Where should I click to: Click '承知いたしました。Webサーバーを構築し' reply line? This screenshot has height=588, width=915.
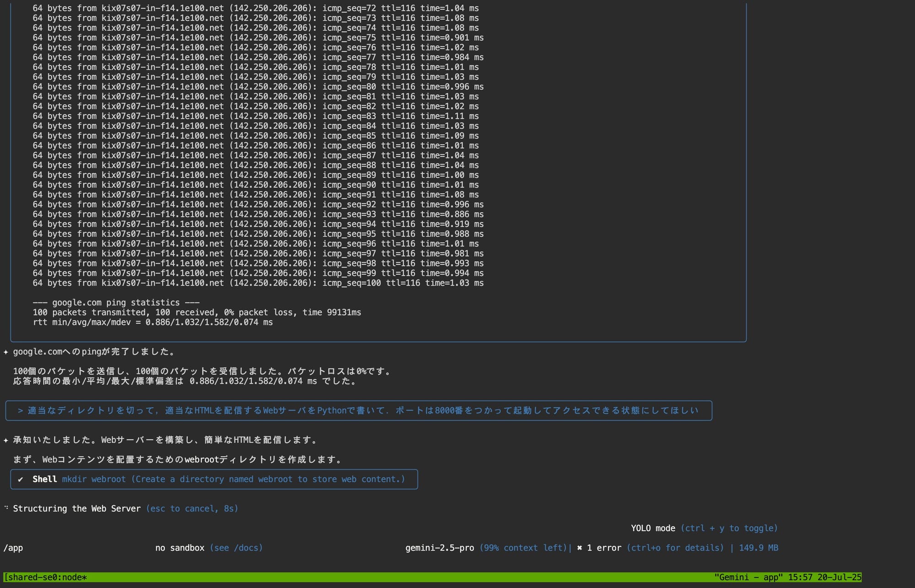[x=166, y=440]
